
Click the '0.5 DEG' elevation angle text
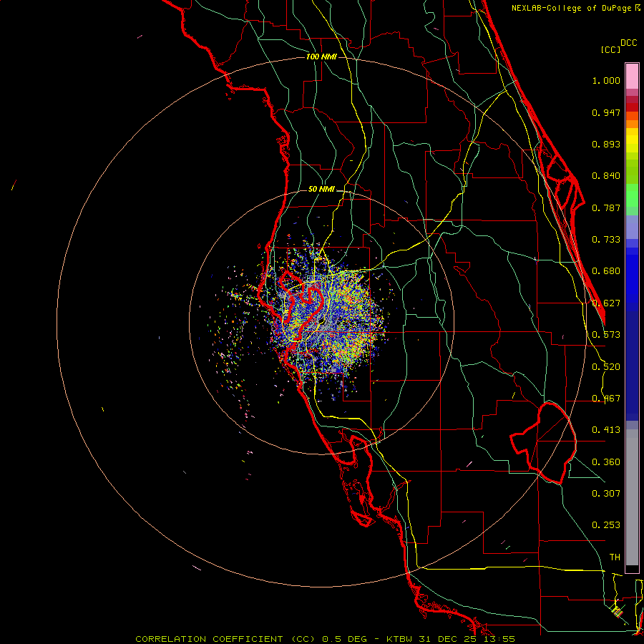(x=344, y=639)
